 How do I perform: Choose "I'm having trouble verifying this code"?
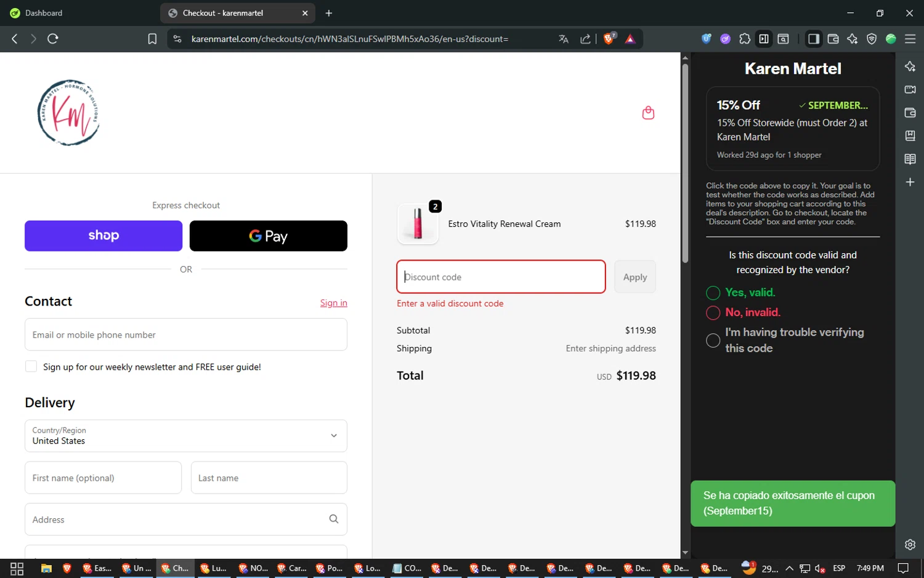point(713,340)
